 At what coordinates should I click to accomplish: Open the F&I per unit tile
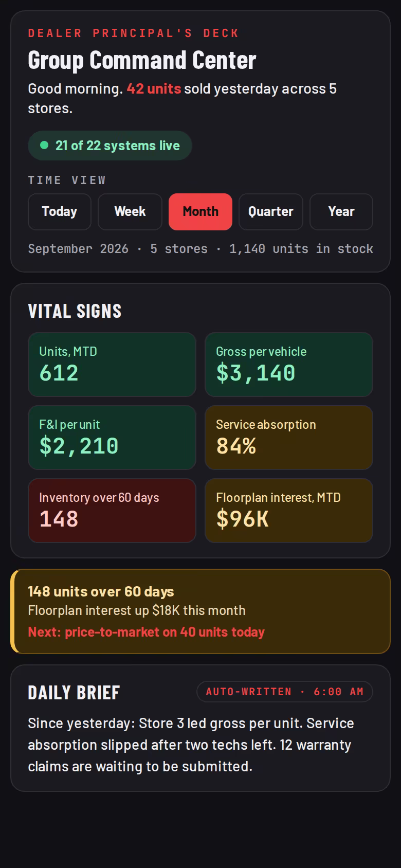click(x=112, y=438)
